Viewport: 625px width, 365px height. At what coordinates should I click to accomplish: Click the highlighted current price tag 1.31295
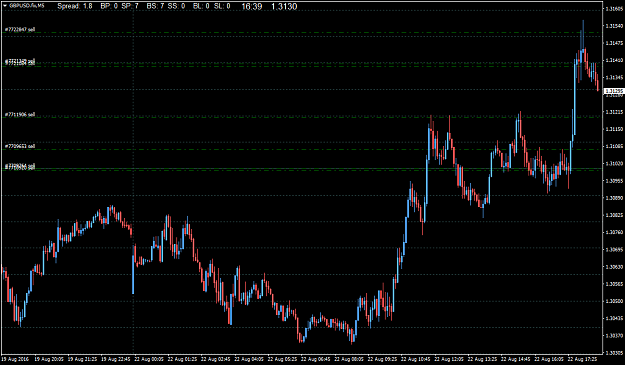tap(614, 91)
